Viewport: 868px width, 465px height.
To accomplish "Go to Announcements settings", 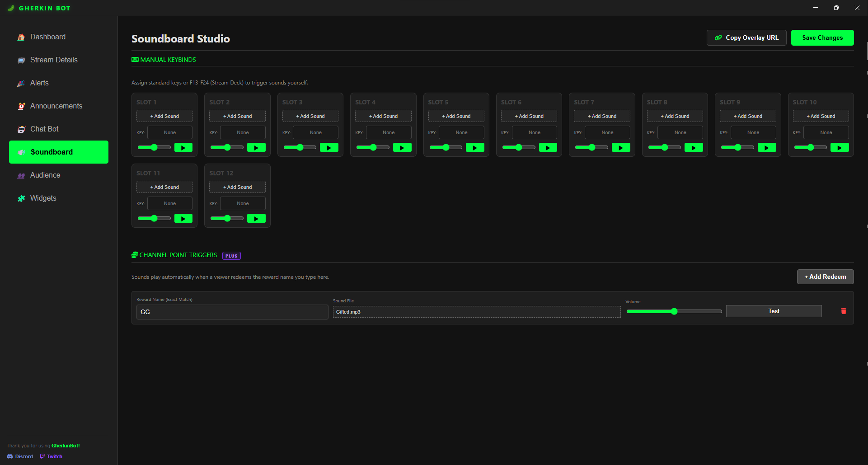I will click(55, 106).
